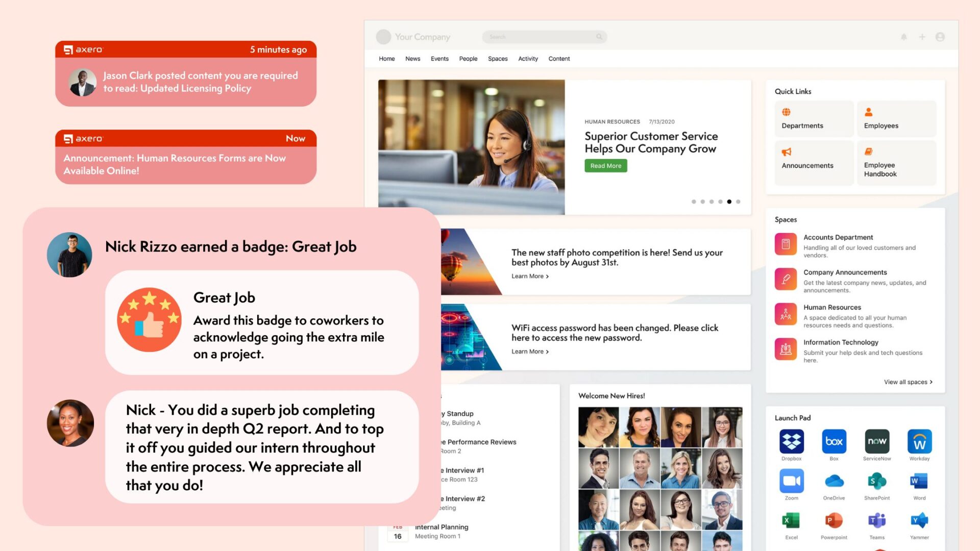The image size is (980, 551).
Task: Click the search input field
Action: pos(543,36)
